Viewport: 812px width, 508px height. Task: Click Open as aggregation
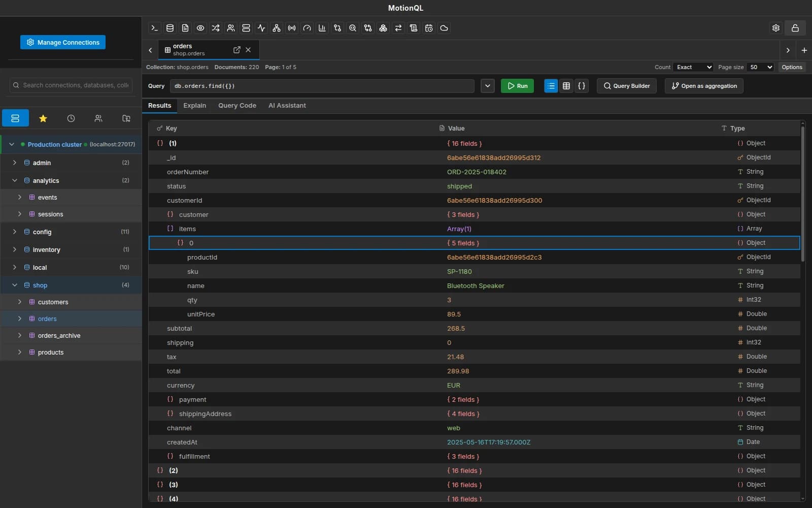[704, 86]
